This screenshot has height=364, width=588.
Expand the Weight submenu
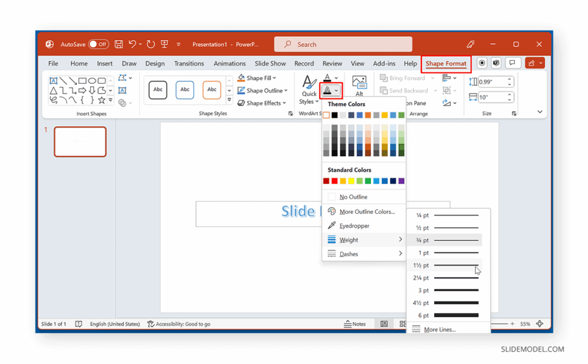pyautogui.click(x=363, y=239)
